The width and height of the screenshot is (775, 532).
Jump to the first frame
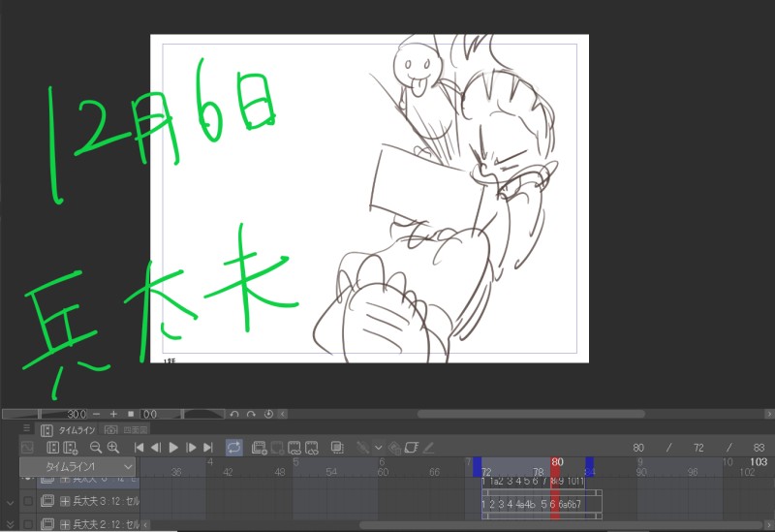click(x=139, y=448)
